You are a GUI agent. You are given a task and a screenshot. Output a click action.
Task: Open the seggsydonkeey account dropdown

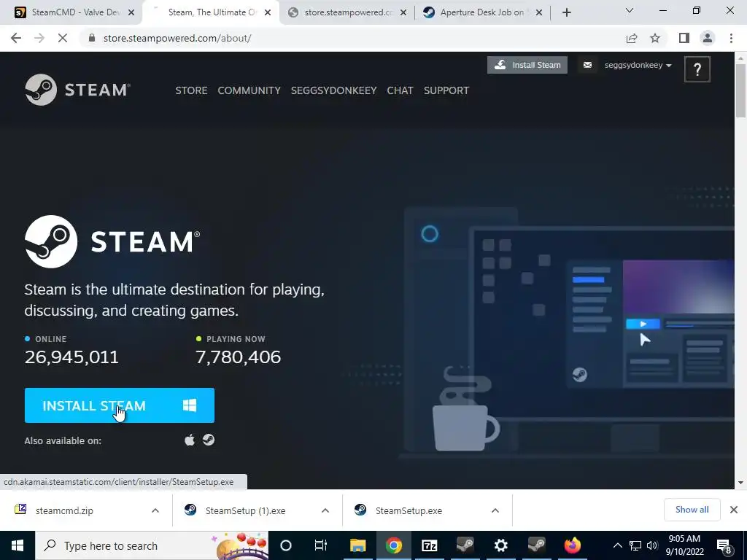coord(638,65)
